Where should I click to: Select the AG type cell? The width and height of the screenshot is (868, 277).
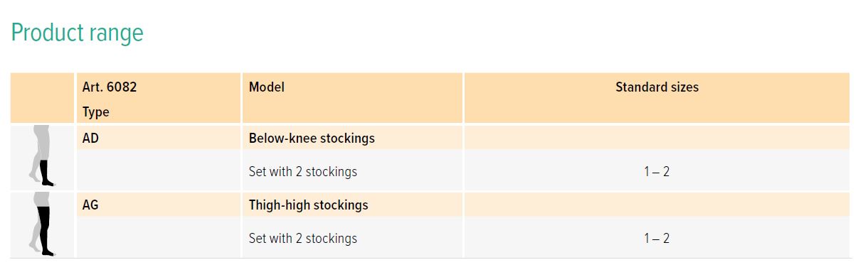pos(158,205)
